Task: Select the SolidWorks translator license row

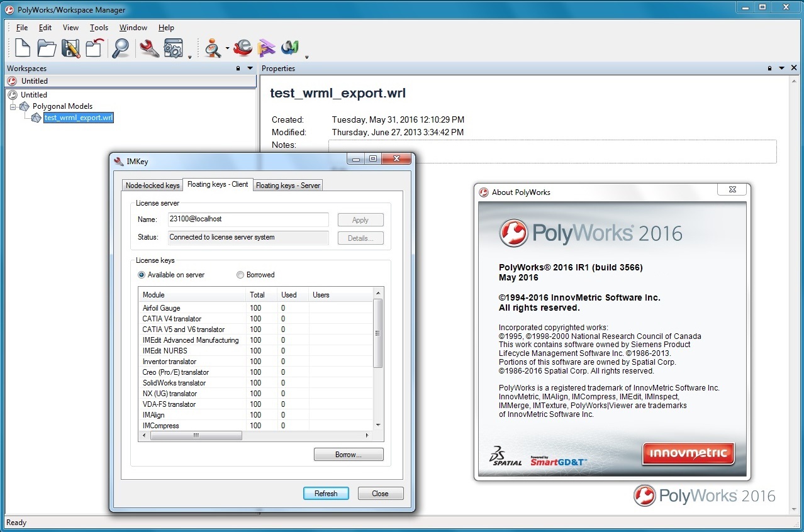Action: pyautogui.click(x=256, y=383)
